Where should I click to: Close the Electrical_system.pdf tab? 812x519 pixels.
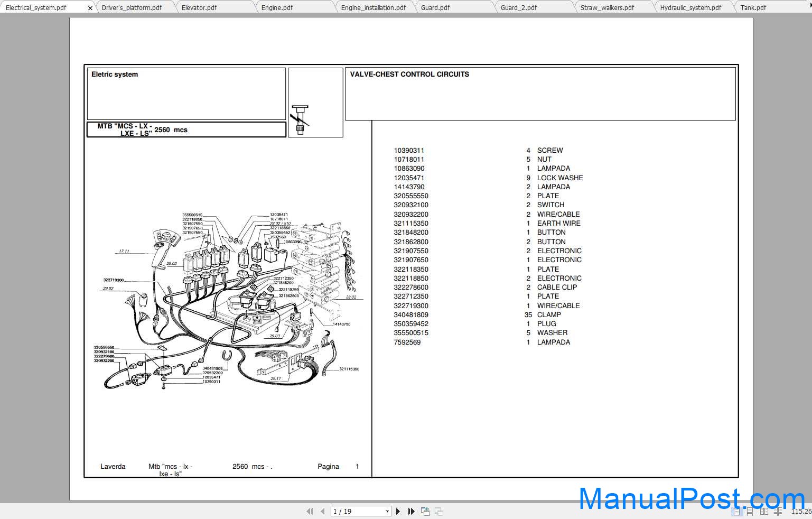tap(90, 8)
